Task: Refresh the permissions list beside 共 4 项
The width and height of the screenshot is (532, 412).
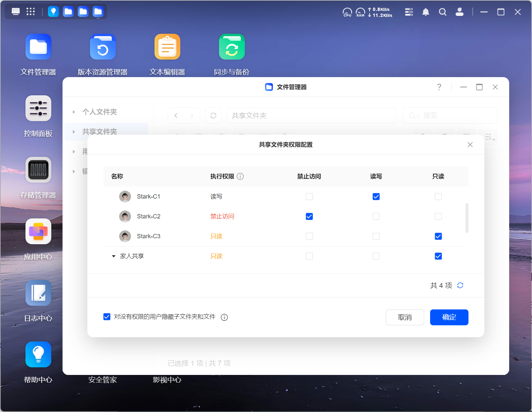Action: click(460, 285)
